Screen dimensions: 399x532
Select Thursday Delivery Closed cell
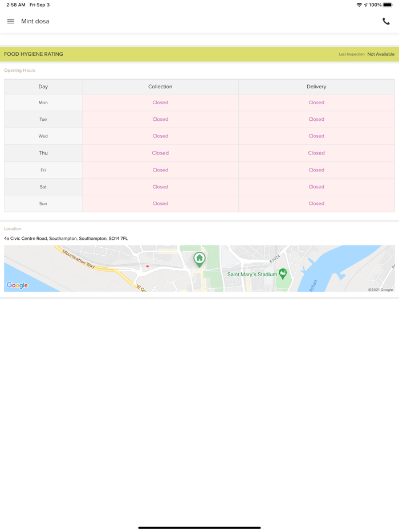[316, 153]
